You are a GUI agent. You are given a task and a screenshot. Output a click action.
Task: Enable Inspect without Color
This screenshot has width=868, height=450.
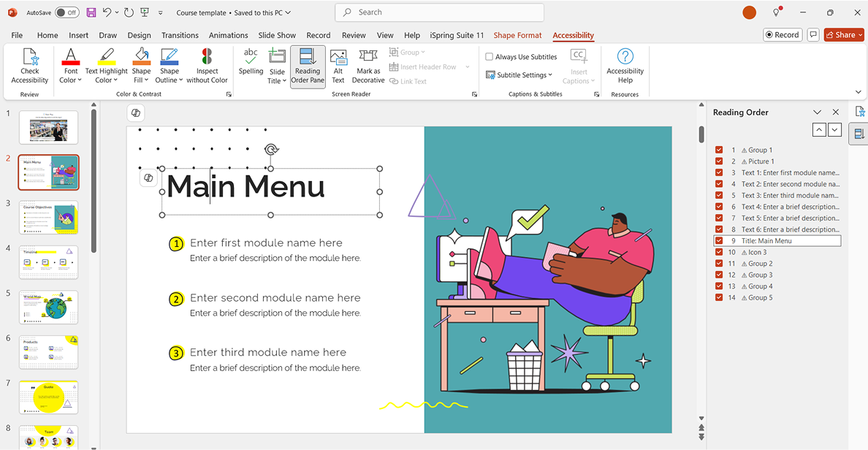click(207, 66)
